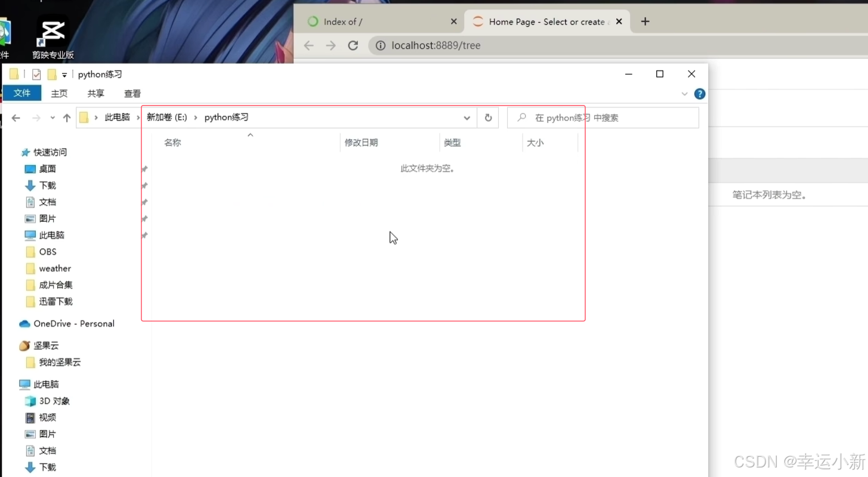Open 桌面 under quick access
868x477 pixels.
coord(47,169)
